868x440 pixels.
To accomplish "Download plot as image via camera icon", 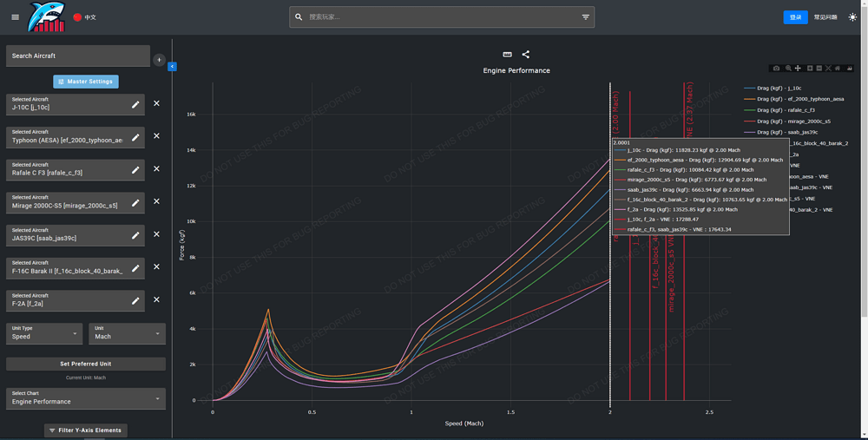I will coord(776,68).
